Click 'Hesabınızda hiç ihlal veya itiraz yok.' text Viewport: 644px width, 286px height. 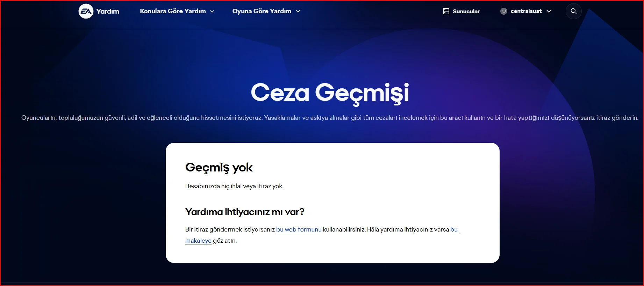coord(235,186)
